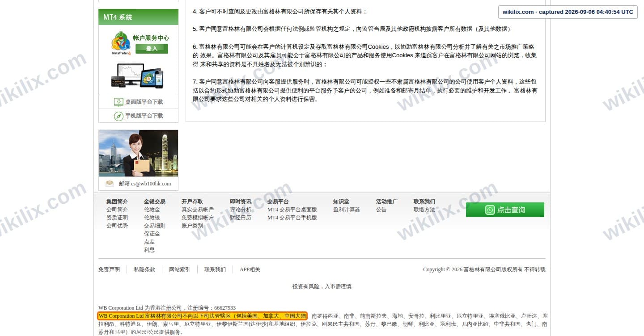The image size is (644, 336).
Task: Open 利息 footer link
Action: pos(149,250)
